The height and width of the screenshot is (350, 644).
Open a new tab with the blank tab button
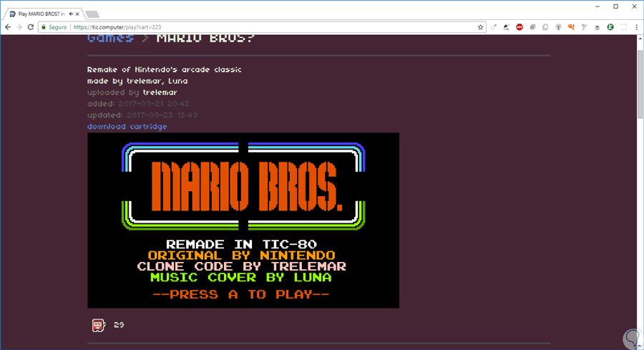(x=92, y=15)
